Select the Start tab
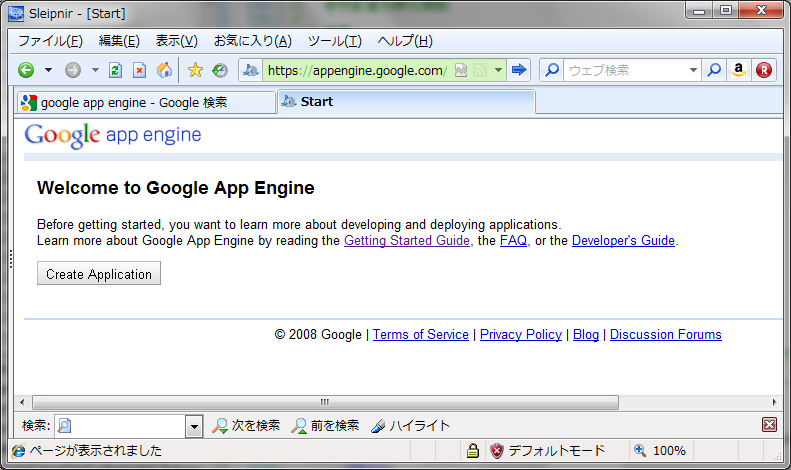 coord(406,102)
